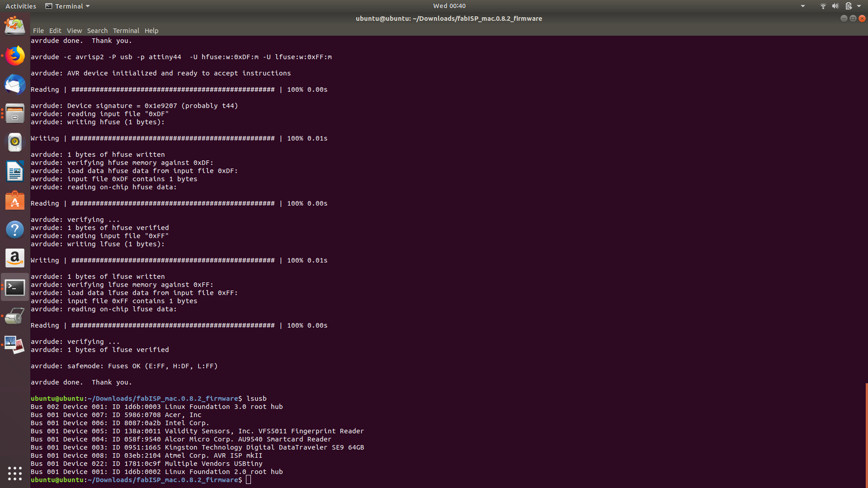Viewport: 868px width, 488px height.
Task: Open the battery power indicator
Action: click(x=849, y=6)
